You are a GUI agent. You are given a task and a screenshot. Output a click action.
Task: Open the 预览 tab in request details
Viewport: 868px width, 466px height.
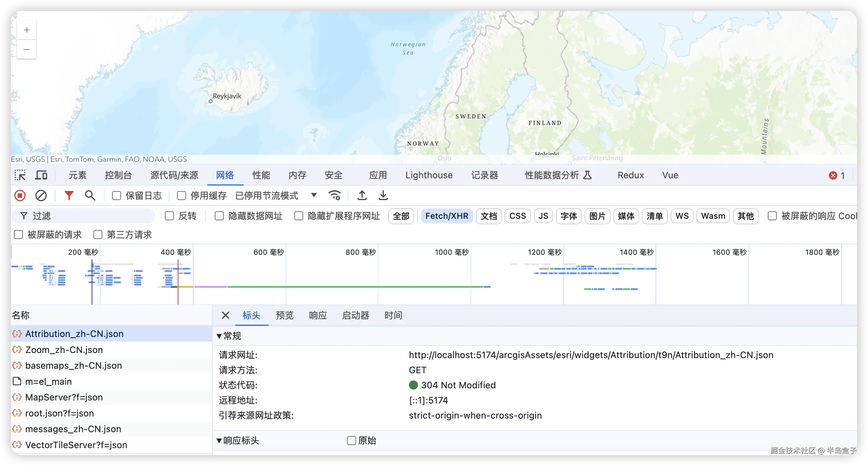tap(285, 315)
